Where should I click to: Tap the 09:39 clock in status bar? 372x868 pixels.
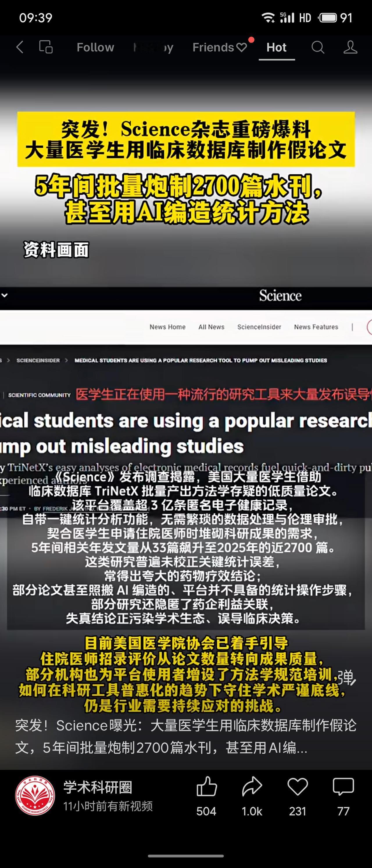36,17
